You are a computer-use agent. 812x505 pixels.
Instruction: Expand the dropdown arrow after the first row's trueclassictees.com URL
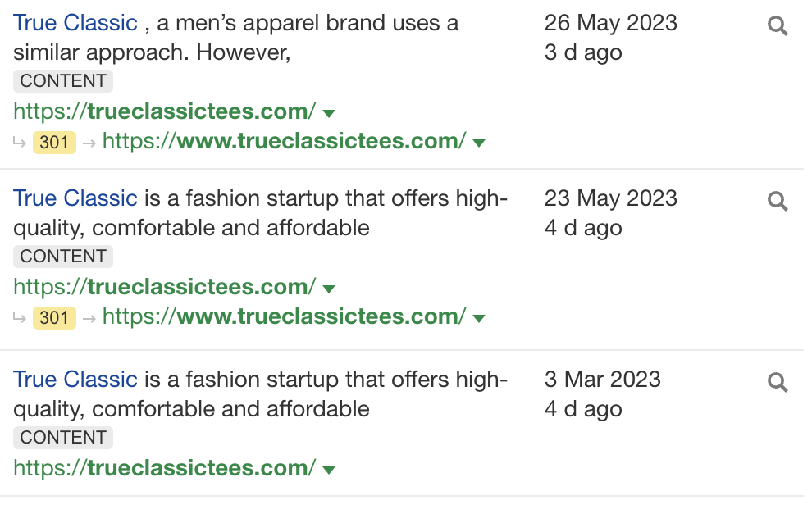click(329, 113)
